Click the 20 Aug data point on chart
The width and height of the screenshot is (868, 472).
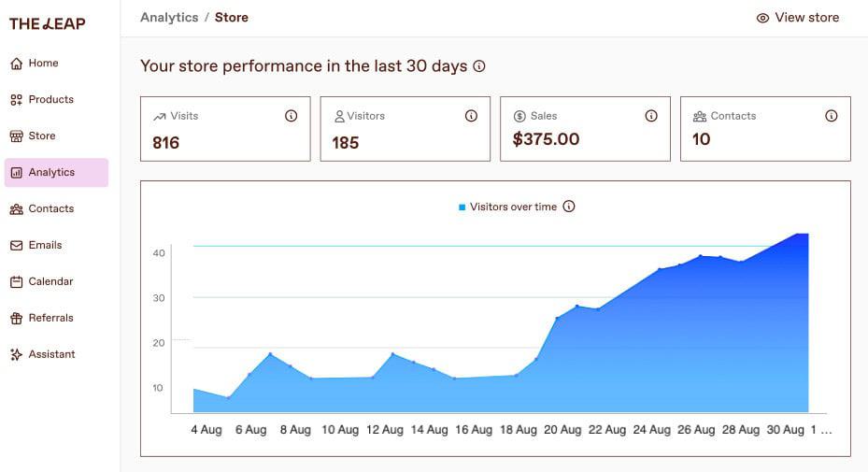pos(558,319)
